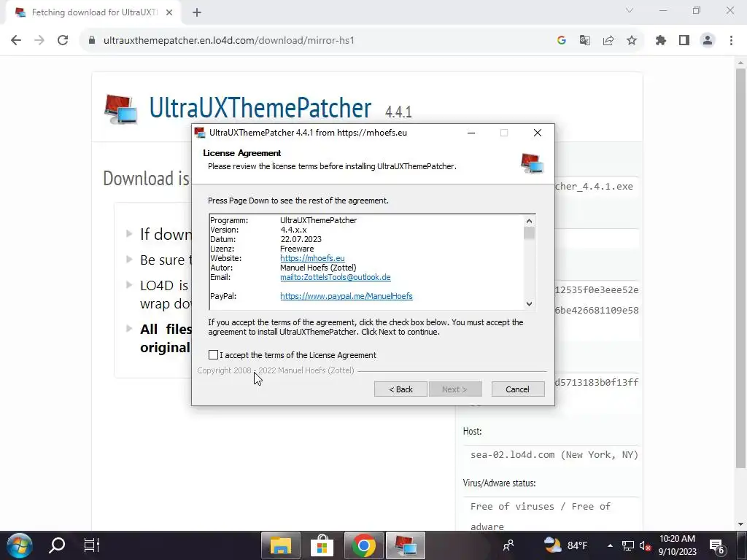Close the Fetching download tab

pos(169,12)
